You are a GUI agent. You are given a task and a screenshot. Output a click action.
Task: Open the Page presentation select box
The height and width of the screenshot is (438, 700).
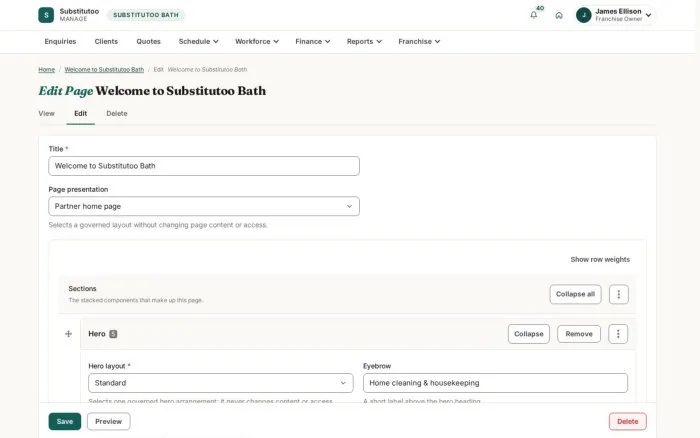click(x=204, y=206)
